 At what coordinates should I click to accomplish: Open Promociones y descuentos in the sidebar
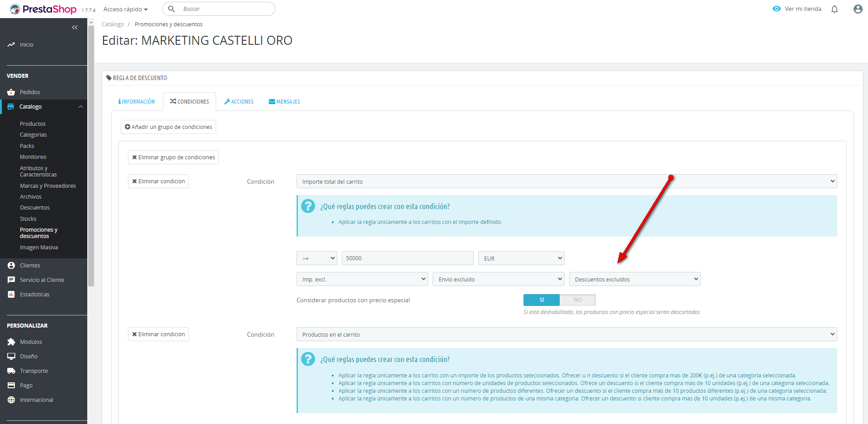coord(38,233)
